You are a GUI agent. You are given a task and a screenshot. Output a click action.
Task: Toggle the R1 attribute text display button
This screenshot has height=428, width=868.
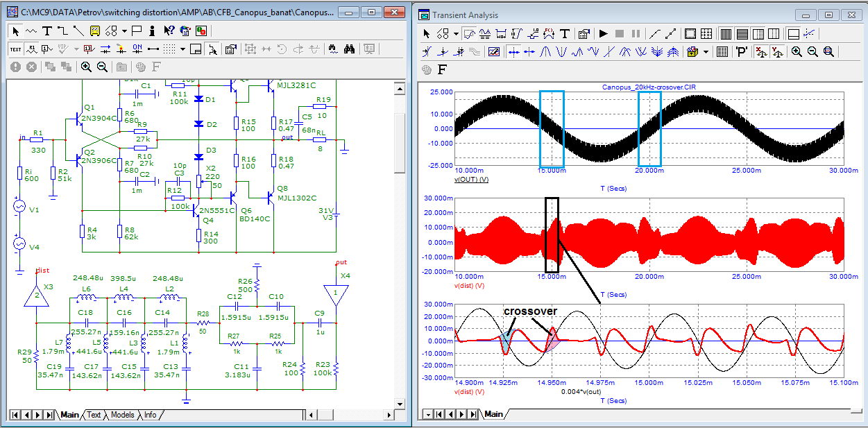[31, 49]
